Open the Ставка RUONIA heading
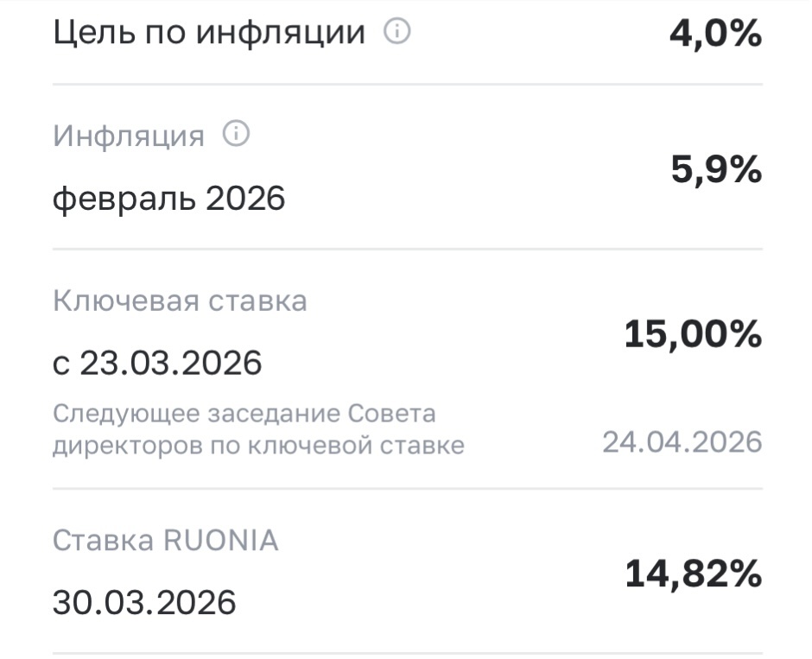812x659 pixels. 166,541
